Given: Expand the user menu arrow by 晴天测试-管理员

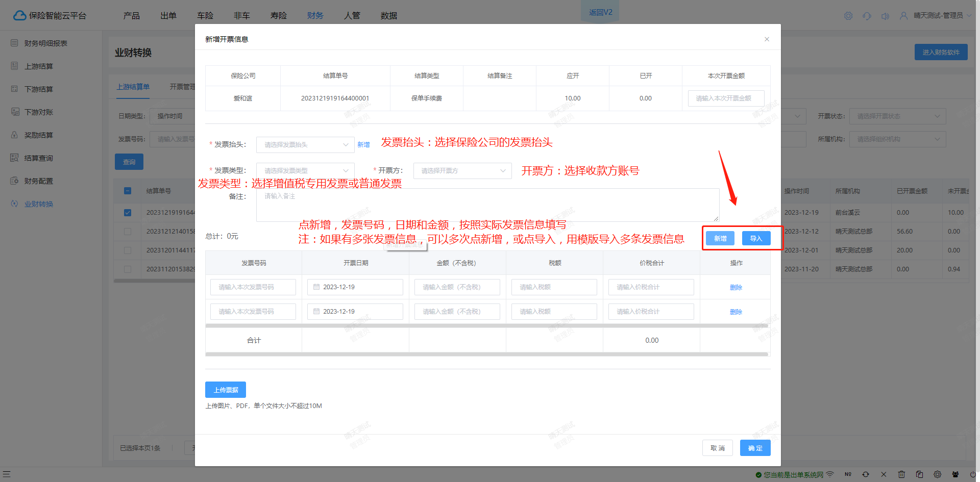Looking at the screenshot, I should pyautogui.click(x=969, y=16).
